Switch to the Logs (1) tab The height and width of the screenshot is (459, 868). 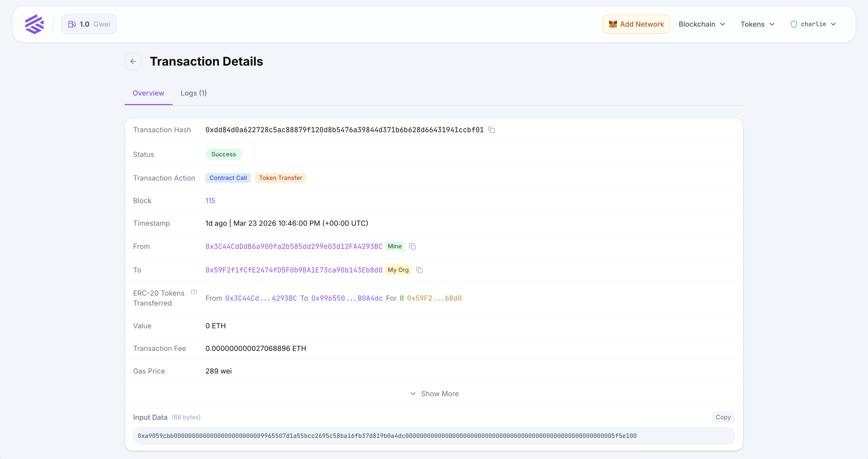click(x=193, y=93)
